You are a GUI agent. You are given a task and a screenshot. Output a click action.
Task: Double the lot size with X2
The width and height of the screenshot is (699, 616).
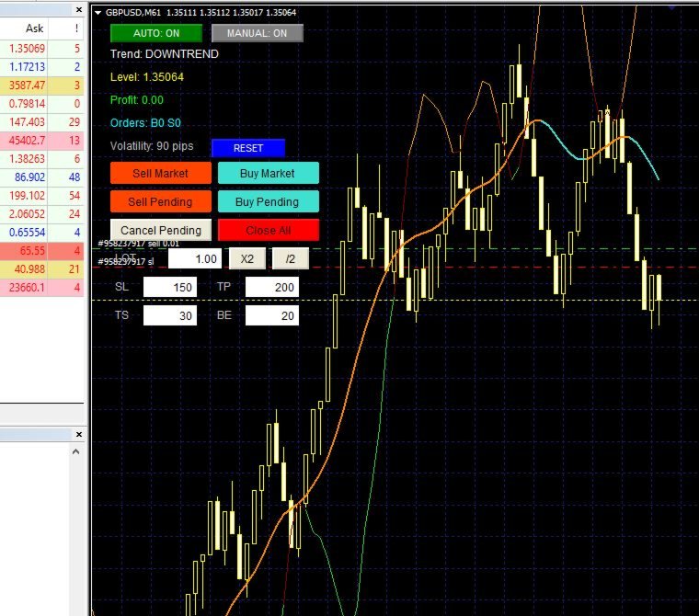click(x=247, y=258)
